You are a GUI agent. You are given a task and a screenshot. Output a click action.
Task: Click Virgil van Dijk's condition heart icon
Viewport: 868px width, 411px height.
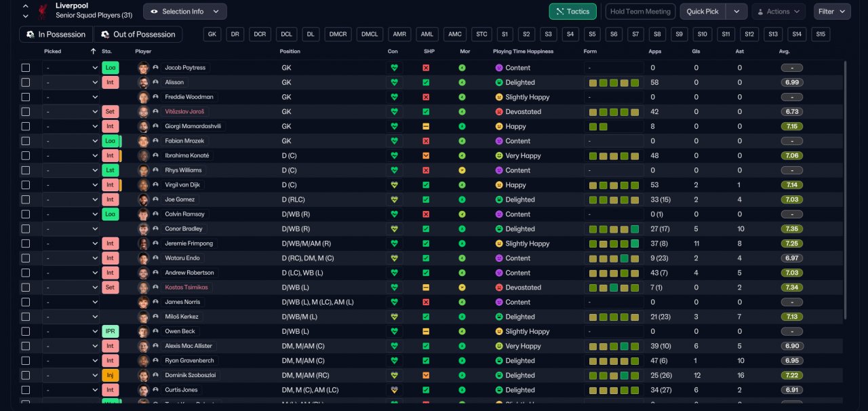[x=393, y=184]
